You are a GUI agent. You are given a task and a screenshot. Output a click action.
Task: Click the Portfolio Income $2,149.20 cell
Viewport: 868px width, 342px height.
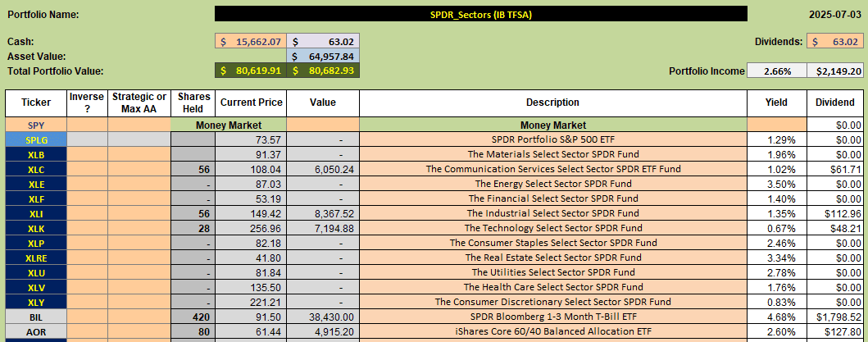click(x=834, y=71)
